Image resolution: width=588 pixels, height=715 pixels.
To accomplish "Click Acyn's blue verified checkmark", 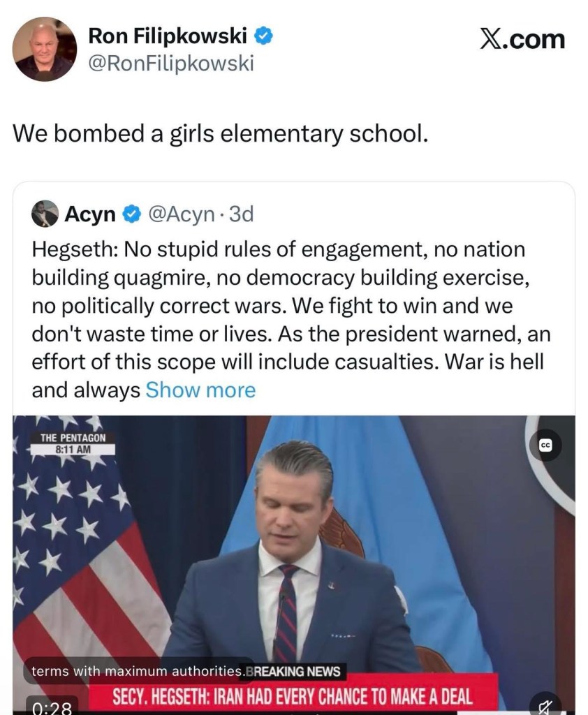I will tap(131, 214).
